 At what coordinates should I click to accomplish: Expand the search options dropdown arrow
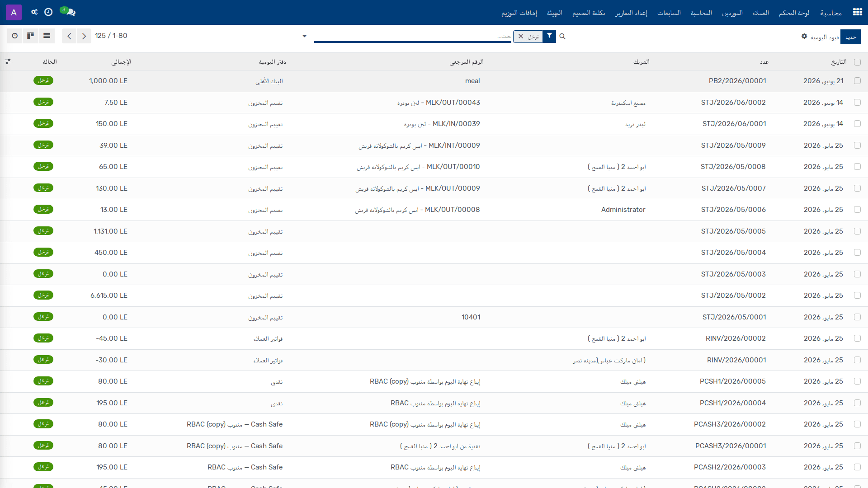tap(304, 36)
